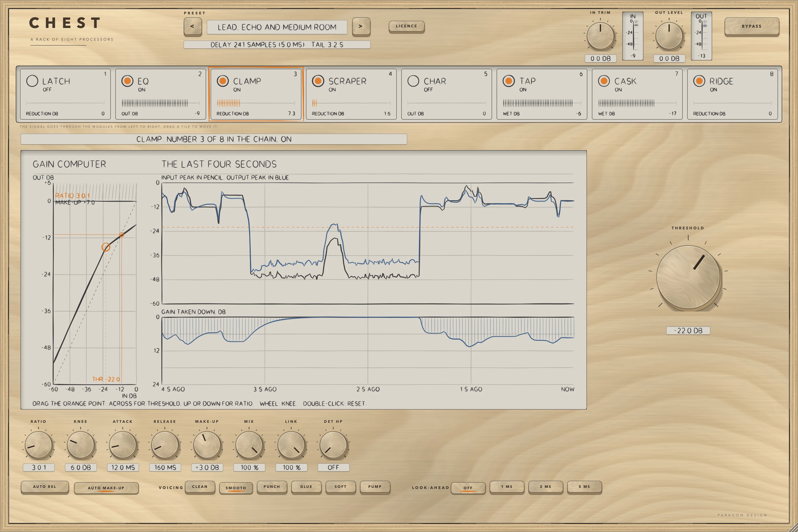Image resolution: width=798 pixels, height=532 pixels.
Task: Go to the previous preset arrow
Action: pyautogui.click(x=192, y=27)
